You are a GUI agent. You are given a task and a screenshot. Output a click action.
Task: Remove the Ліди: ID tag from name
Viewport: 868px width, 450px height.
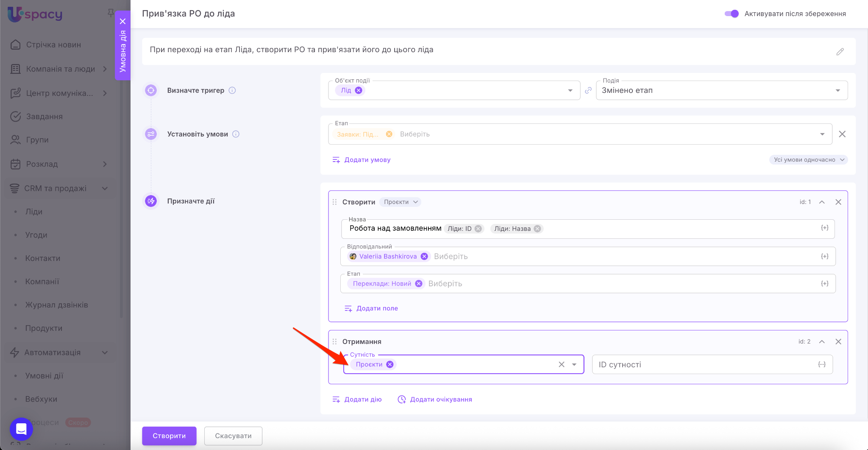click(x=478, y=229)
